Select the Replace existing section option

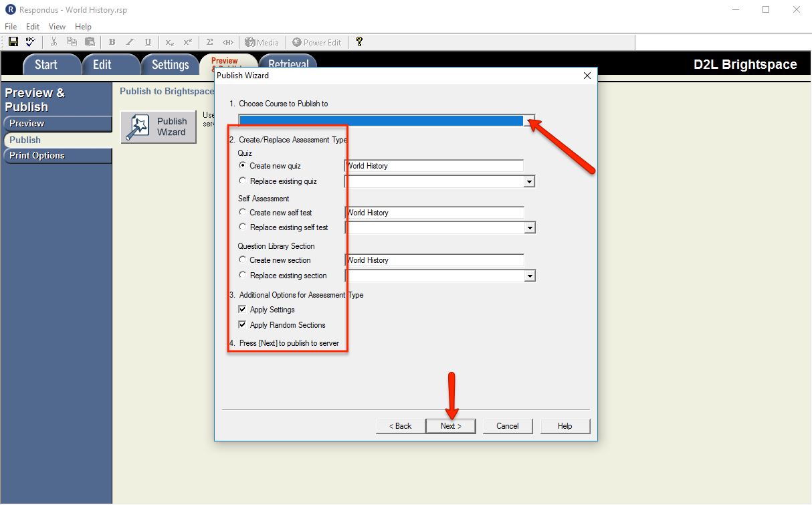click(x=242, y=276)
